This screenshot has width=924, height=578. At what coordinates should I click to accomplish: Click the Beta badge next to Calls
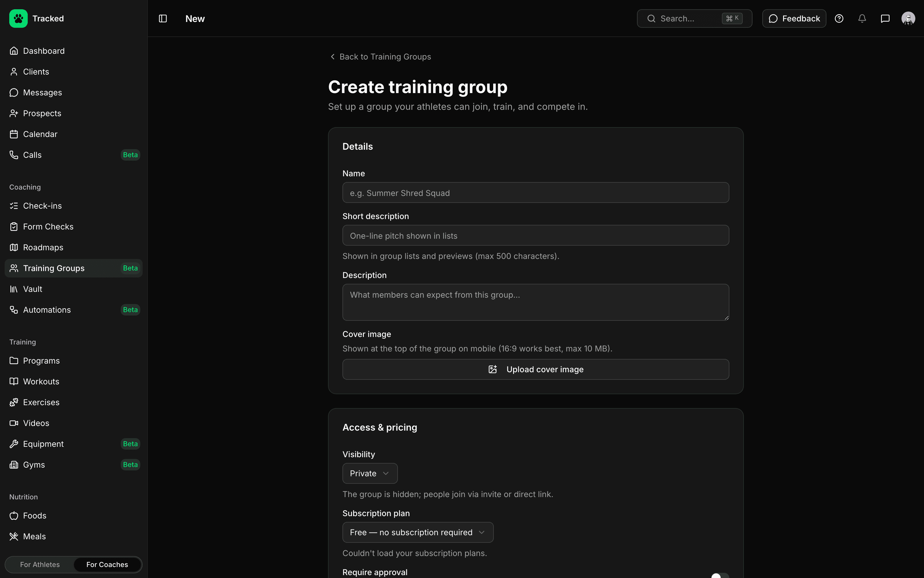point(130,155)
